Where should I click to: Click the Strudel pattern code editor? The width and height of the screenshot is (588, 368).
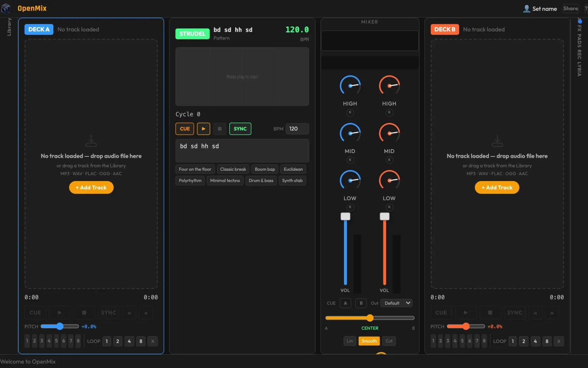tap(242, 151)
